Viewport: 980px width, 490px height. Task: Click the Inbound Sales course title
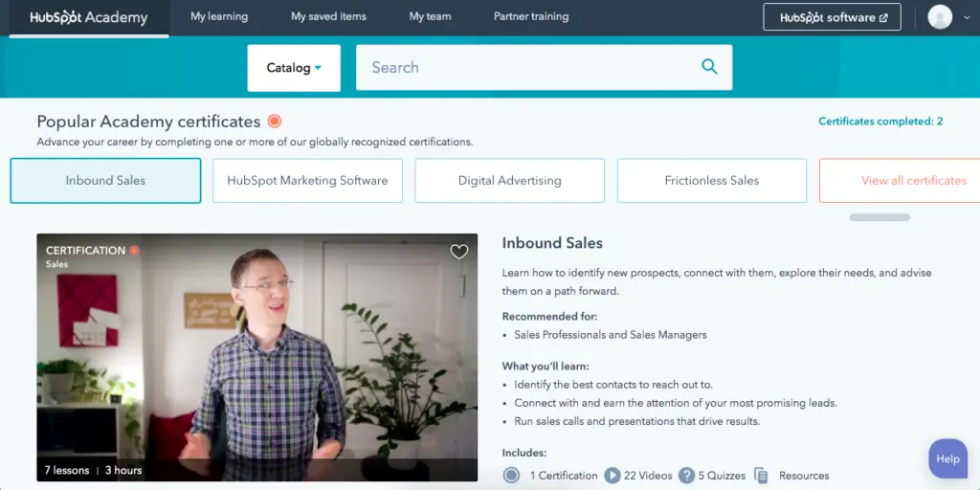[552, 243]
